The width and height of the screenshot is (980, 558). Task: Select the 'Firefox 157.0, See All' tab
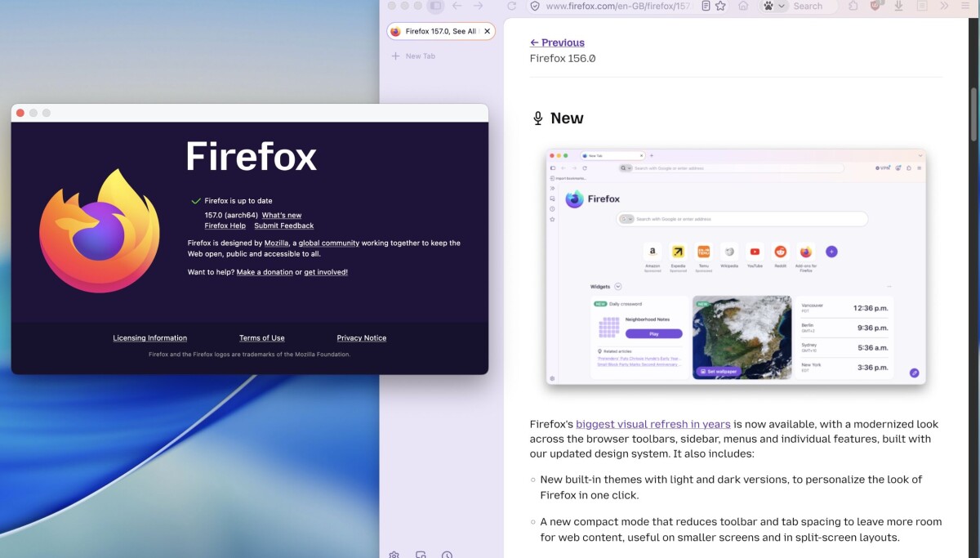pyautogui.click(x=441, y=31)
